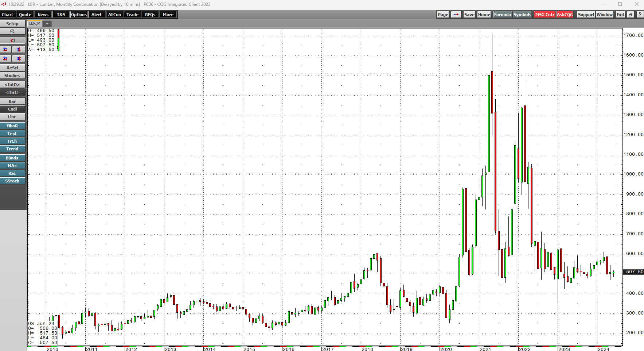Click the -+ zoom icon in top toolbar
Viewport: 644px width, 351px height.
(x=456, y=14)
